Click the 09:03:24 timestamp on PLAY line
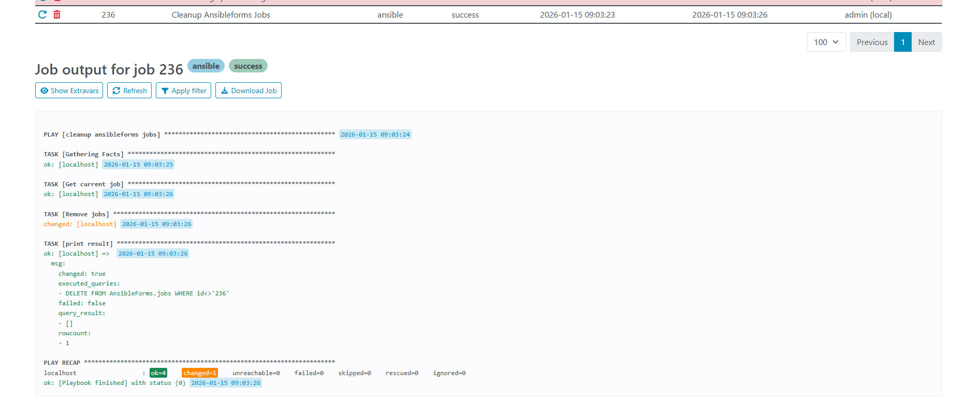The image size is (980, 402). point(375,135)
